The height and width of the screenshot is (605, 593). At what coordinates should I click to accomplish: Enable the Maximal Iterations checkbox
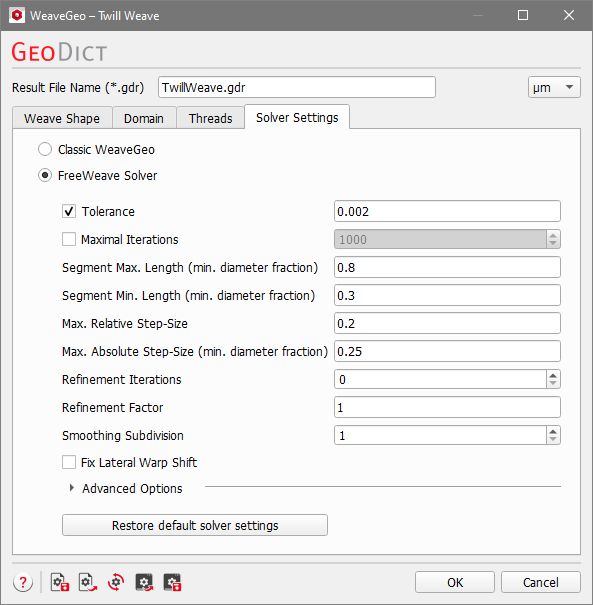tap(69, 239)
